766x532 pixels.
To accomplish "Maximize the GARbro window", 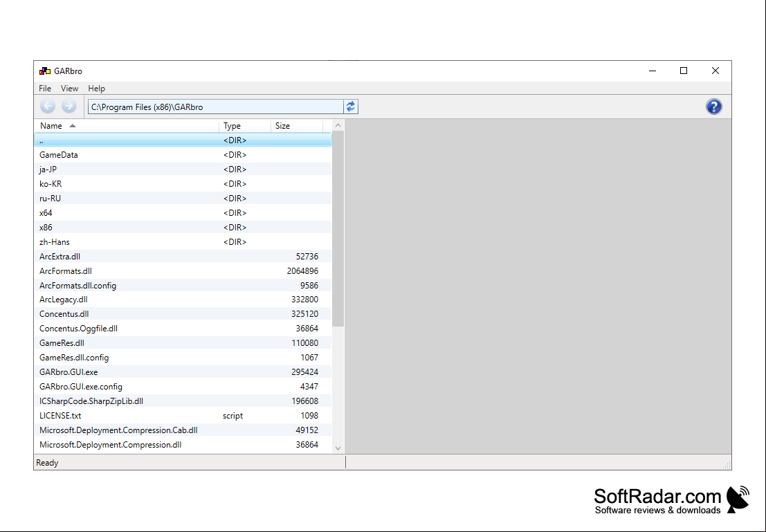I will 684,71.
